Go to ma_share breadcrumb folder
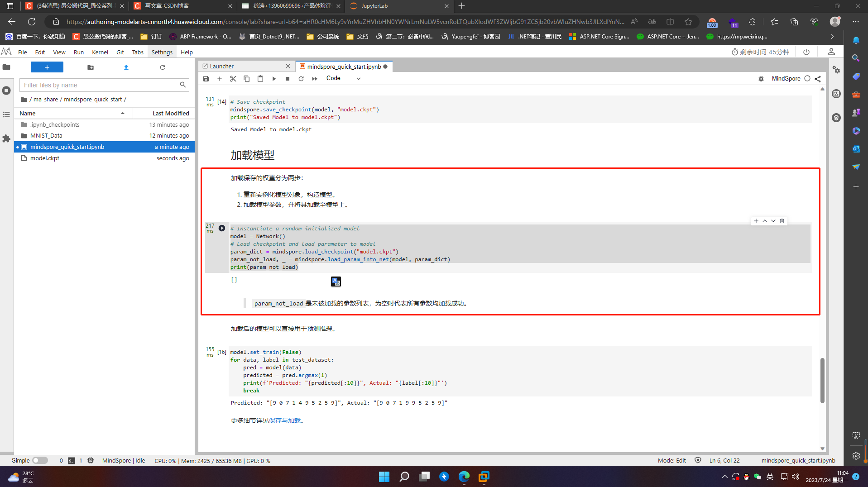This screenshot has height=487, width=868. [46, 100]
